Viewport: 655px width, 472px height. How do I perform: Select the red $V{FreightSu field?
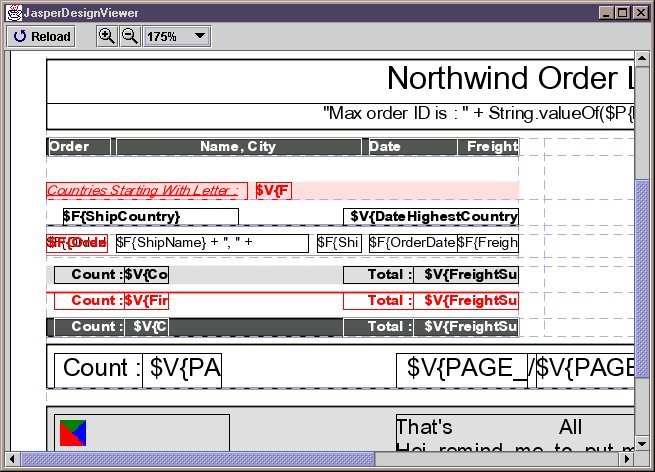(x=466, y=301)
